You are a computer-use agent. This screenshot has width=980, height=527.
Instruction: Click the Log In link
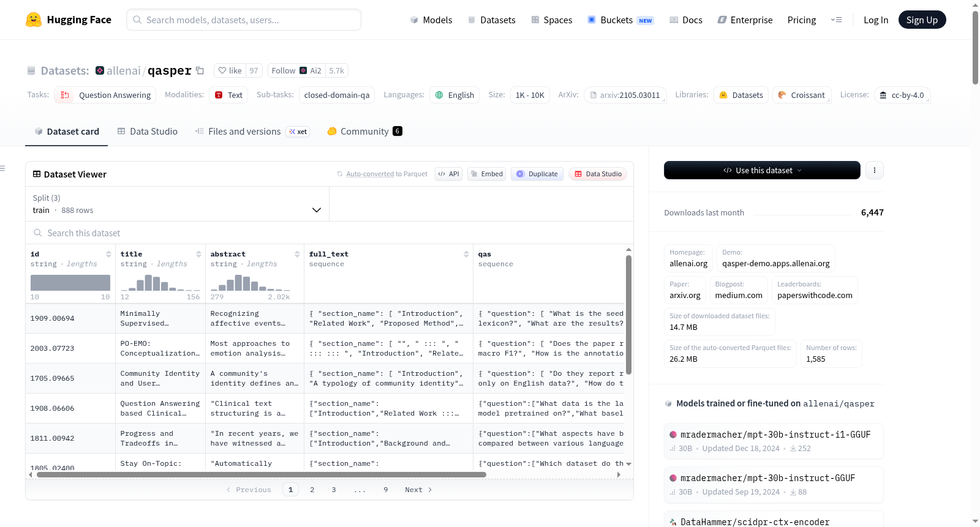tap(876, 20)
